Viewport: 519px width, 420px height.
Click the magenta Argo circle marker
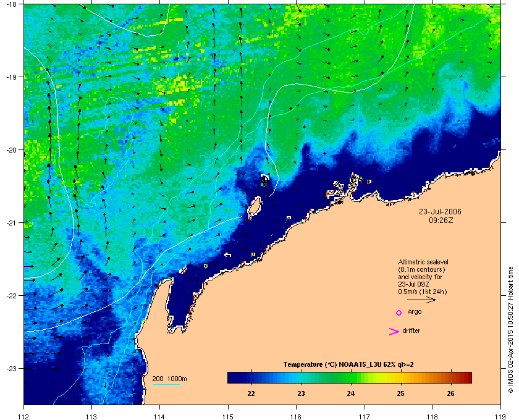[399, 313]
